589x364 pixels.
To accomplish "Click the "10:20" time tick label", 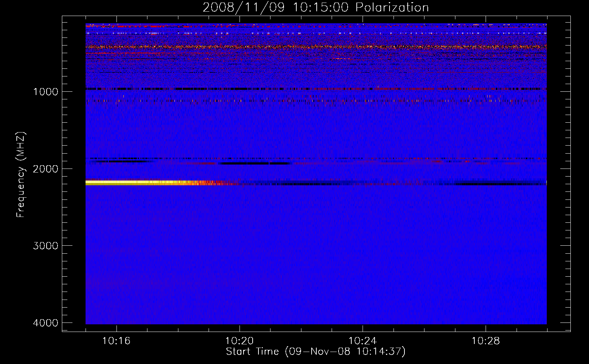I will pyautogui.click(x=239, y=341).
